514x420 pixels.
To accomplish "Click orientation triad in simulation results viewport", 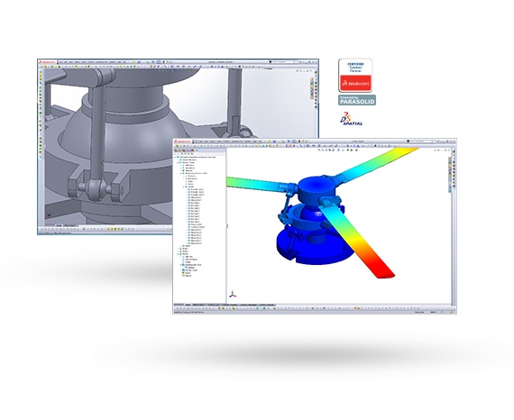I will click(x=233, y=294).
